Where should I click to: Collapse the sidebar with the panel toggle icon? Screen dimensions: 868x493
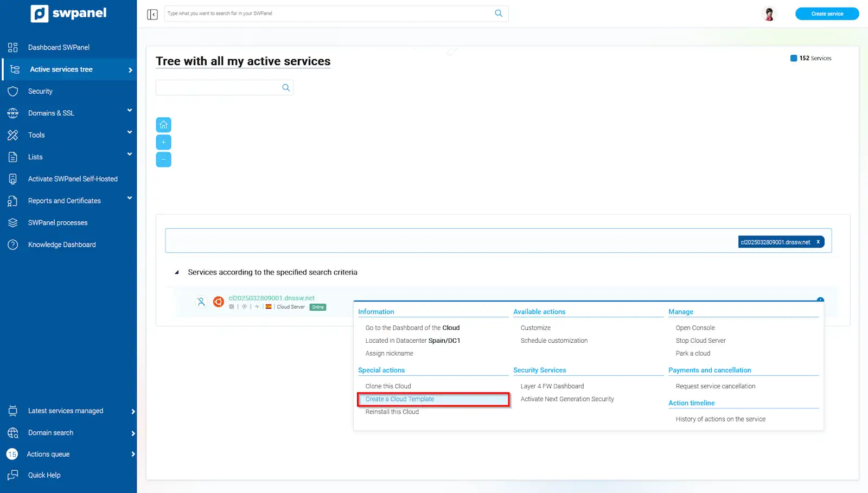[152, 14]
